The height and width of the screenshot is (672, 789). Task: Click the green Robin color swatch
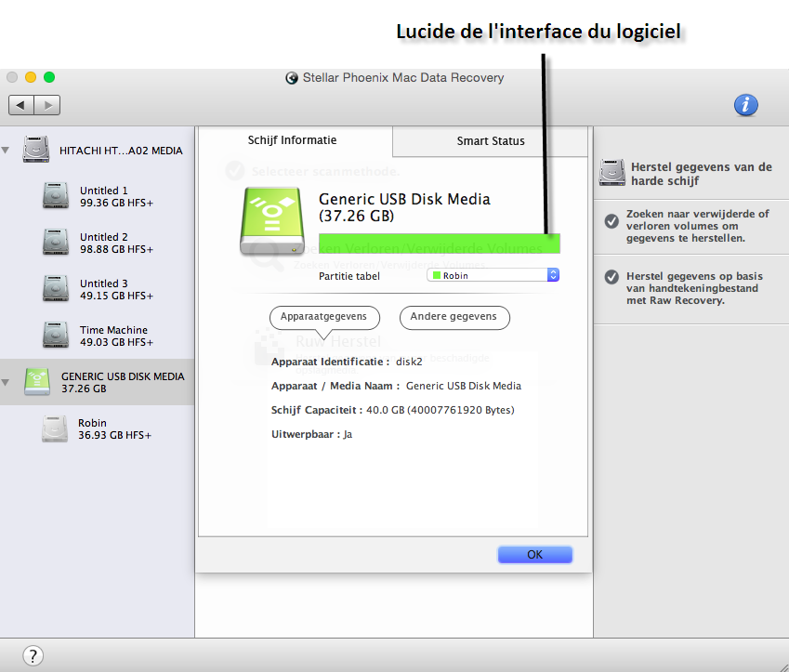(x=437, y=275)
